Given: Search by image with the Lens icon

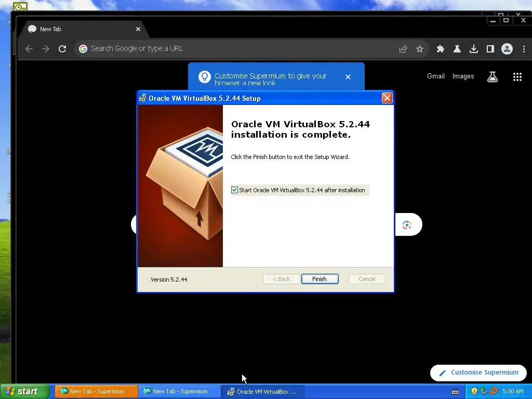Looking at the screenshot, I should coord(407,224).
